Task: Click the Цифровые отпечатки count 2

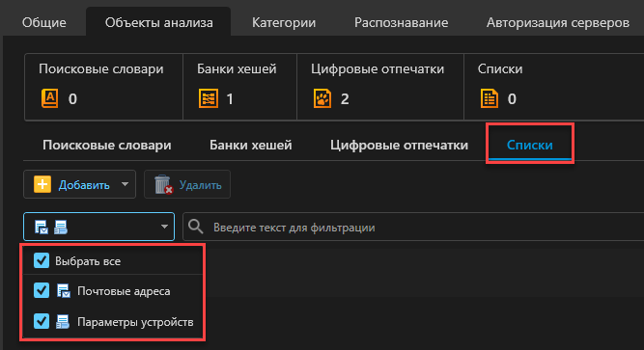Action: coord(345,99)
